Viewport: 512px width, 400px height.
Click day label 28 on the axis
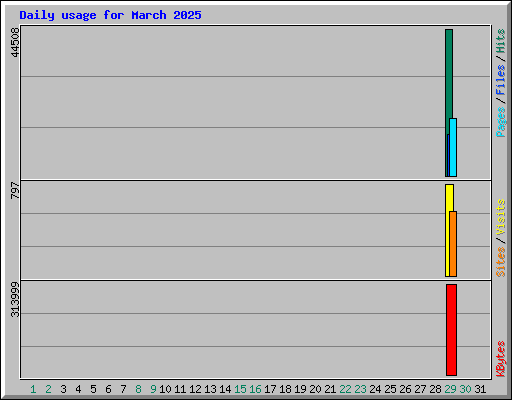tap(435, 389)
